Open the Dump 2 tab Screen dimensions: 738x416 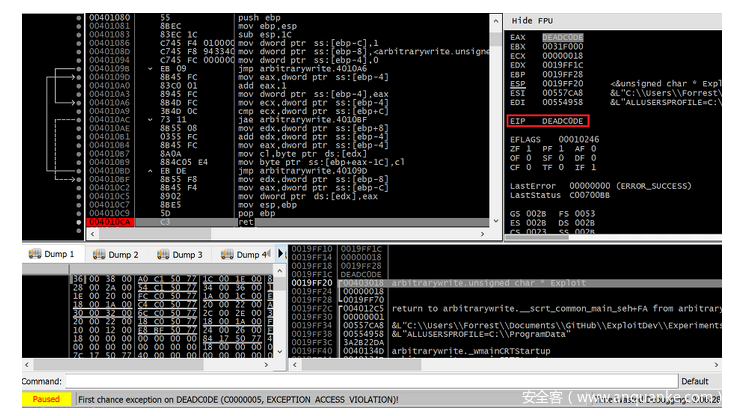(117, 255)
